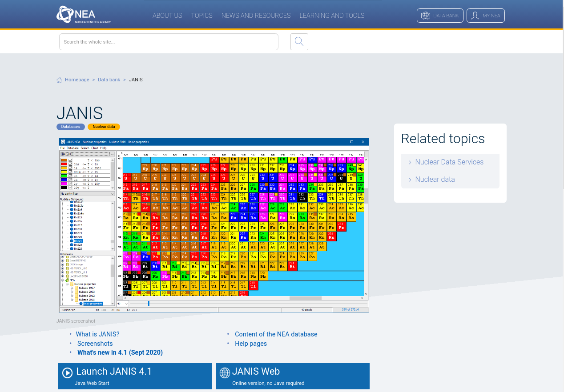Open the TOPICS menu
This screenshot has width=564, height=392.
point(201,16)
